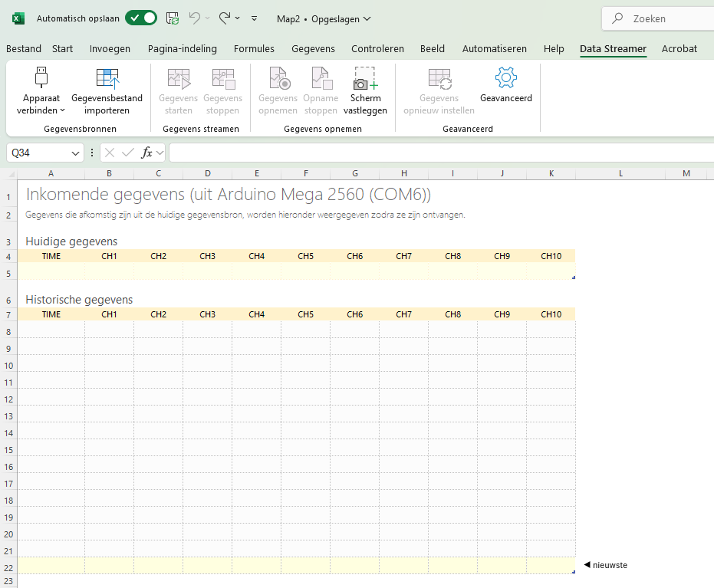Click the three-dot handle beside Name Box

coord(92,153)
